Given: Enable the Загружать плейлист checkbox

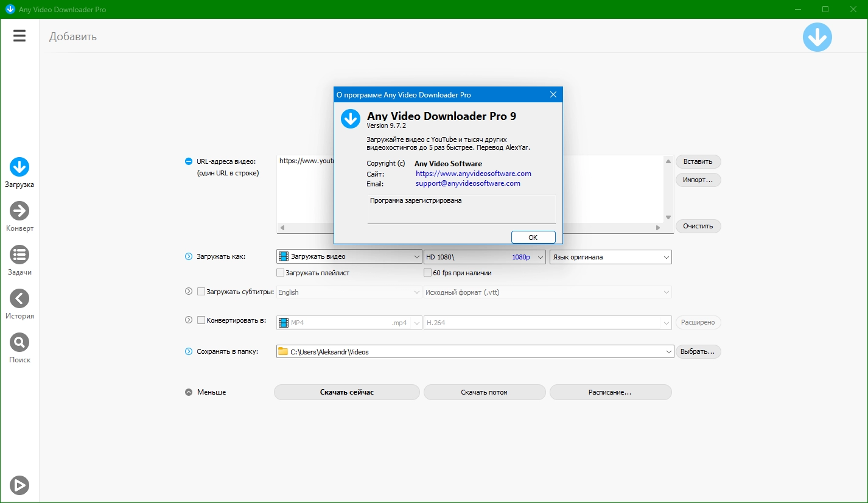Looking at the screenshot, I should pyautogui.click(x=281, y=273).
